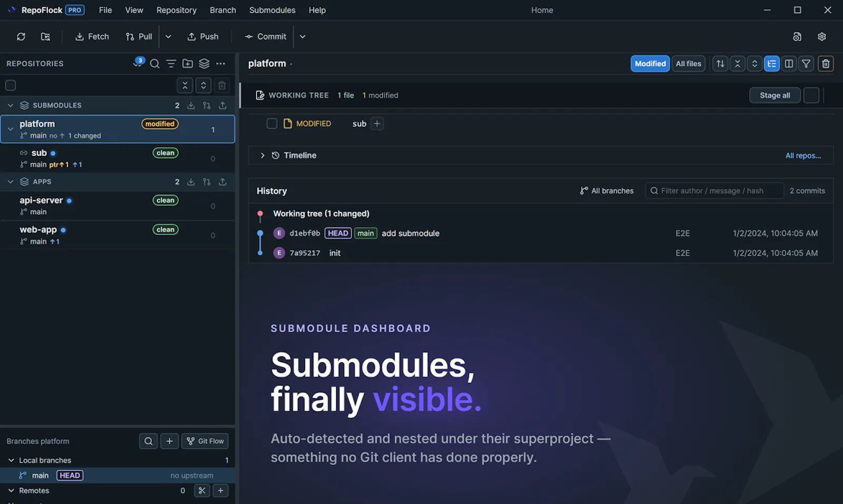Open the three-dots more menu in Repositories

tap(221, 64)
